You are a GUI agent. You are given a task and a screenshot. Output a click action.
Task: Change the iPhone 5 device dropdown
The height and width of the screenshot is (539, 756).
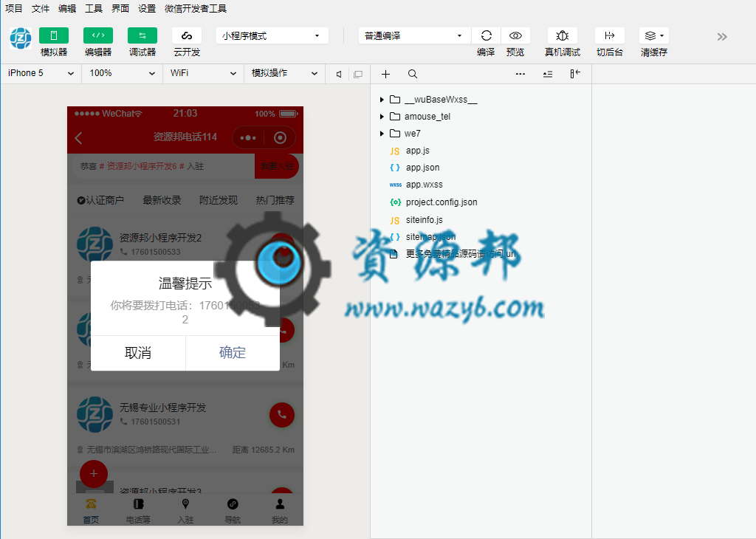(41, 73)
